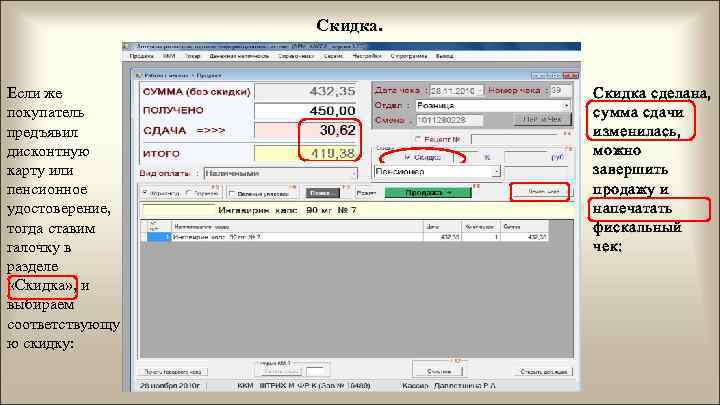
Task: Click the quantity cell showing 1
Action: point(480,237)
